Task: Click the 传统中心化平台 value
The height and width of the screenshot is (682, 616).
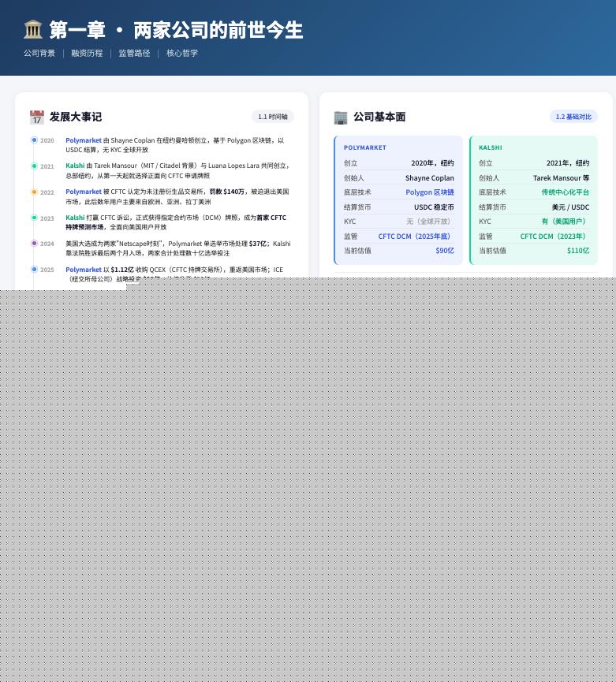Action: pyautogui.click(x=566, y=192)
